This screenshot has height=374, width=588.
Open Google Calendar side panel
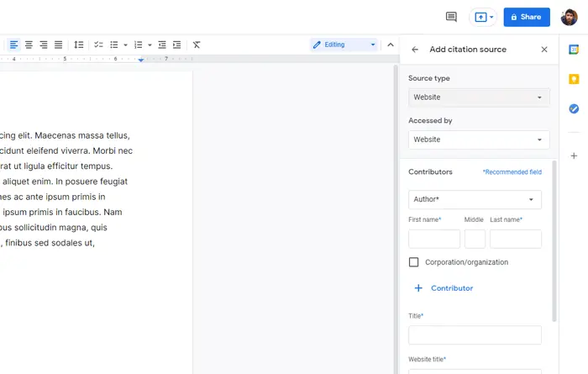[x=574, y=49]
